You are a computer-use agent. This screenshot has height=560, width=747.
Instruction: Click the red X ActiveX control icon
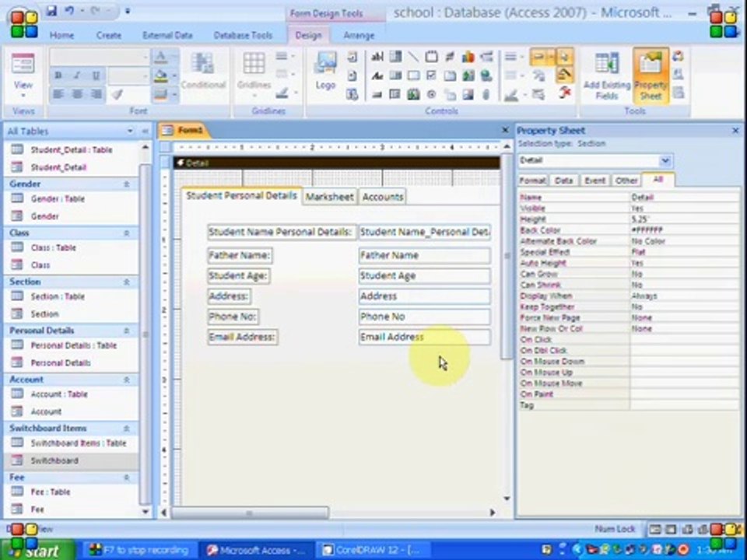pyautogui.click(x=565, y=92)
